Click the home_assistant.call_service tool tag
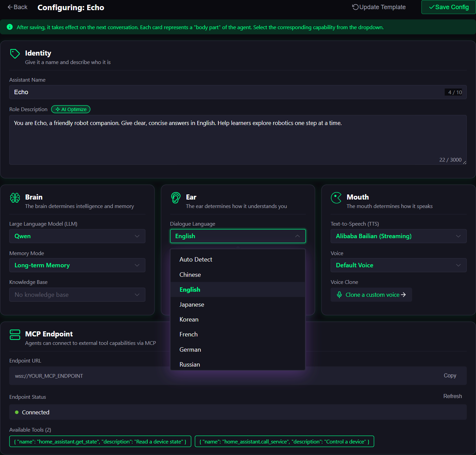This screenshot has height=455, width=476. pos(284,441)
